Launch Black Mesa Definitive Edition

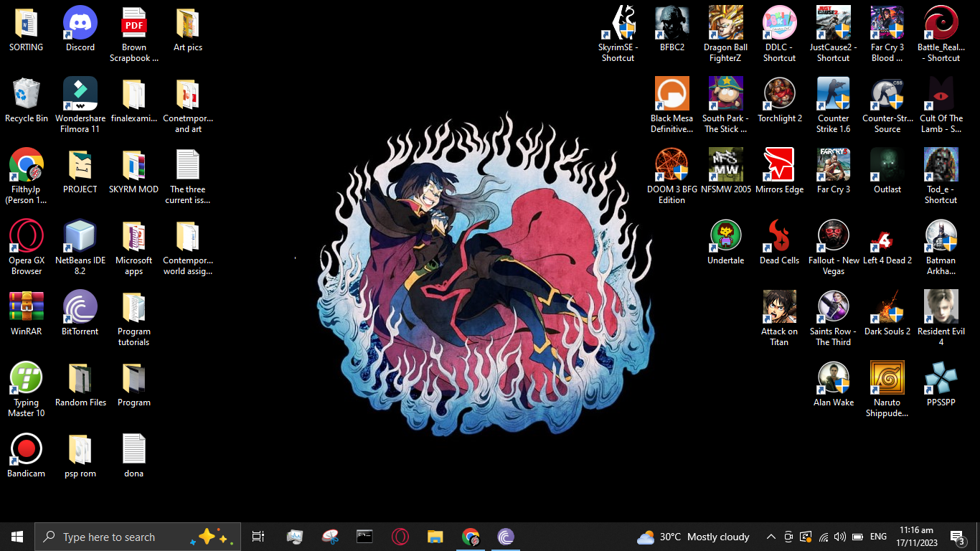tap(672, 105)
